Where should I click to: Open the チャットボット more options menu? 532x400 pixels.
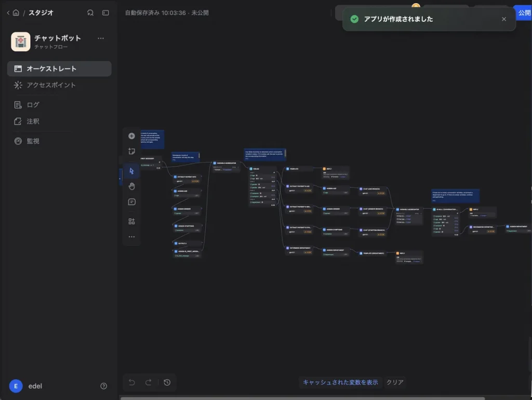point(101,38)
